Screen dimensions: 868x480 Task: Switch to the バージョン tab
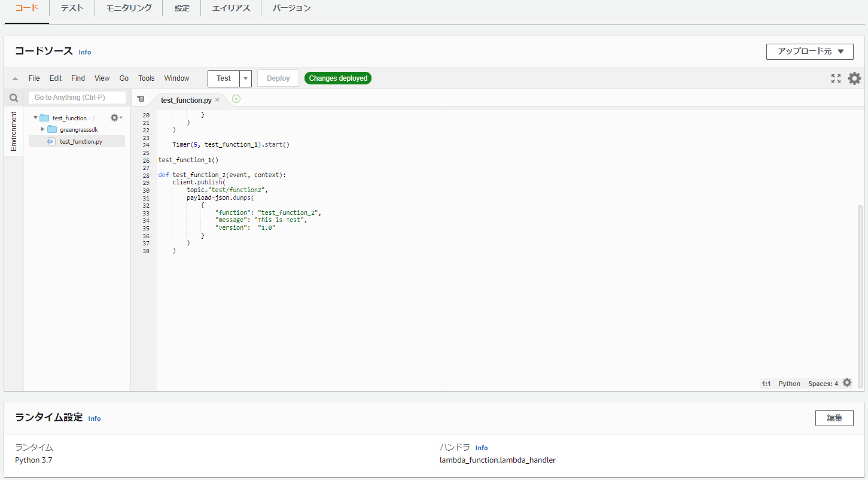tap(291, 8)
